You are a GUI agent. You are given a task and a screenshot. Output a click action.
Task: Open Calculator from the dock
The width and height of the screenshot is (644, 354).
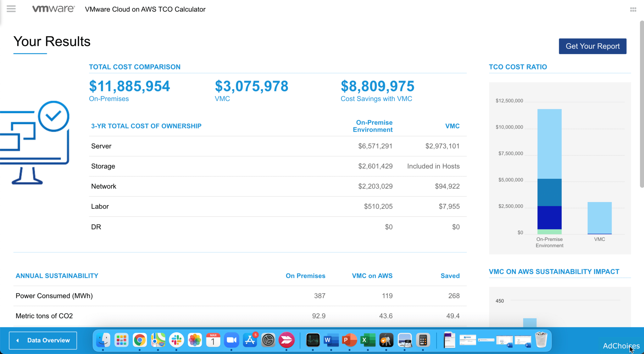(x=423, y=340)
